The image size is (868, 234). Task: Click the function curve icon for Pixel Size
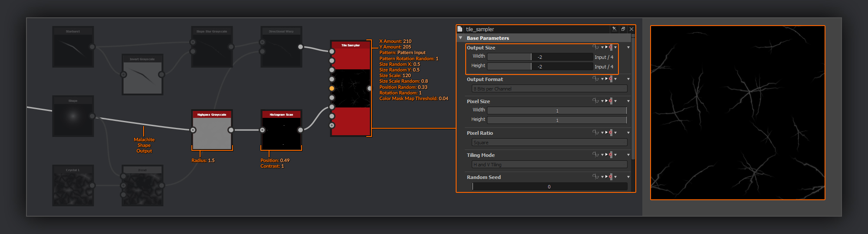coord(595,101)
